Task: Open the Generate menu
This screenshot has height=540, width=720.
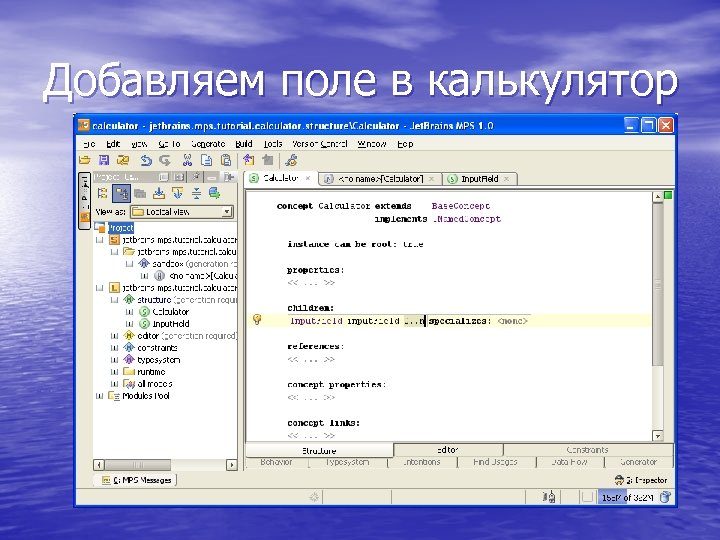Action: (208, 144)
